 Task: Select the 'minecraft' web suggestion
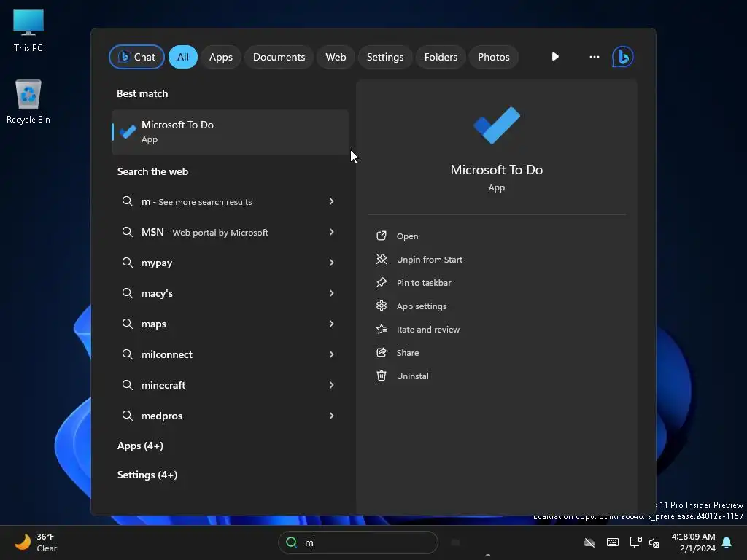point(230,385)
